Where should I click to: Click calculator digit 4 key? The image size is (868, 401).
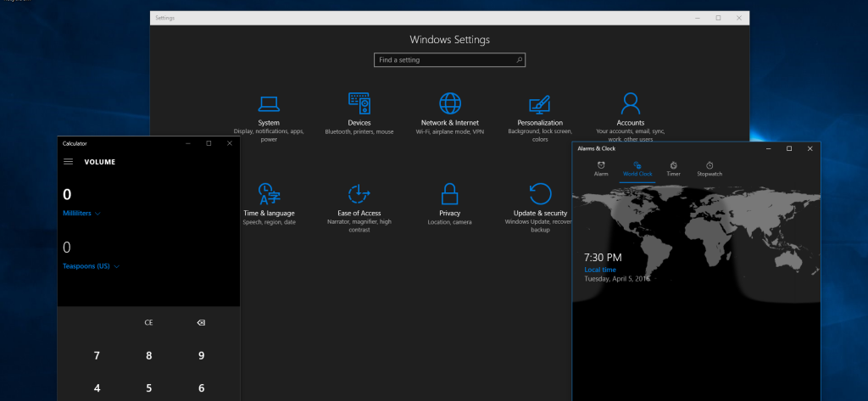(x=97, y=387)
